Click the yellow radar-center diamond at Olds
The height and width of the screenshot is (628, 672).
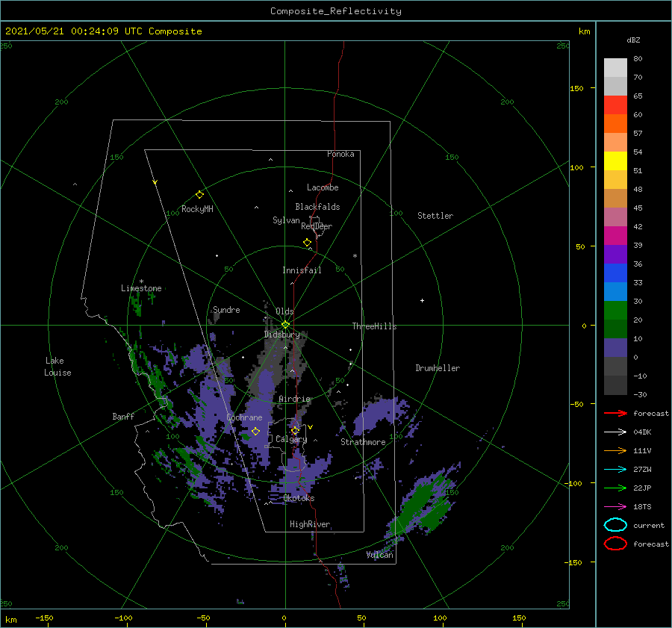tap(285, 325)
